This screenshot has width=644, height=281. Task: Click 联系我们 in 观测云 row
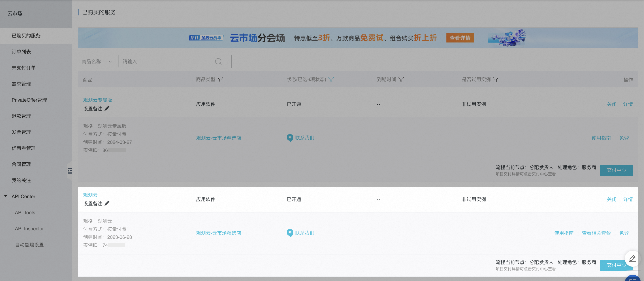305,233
